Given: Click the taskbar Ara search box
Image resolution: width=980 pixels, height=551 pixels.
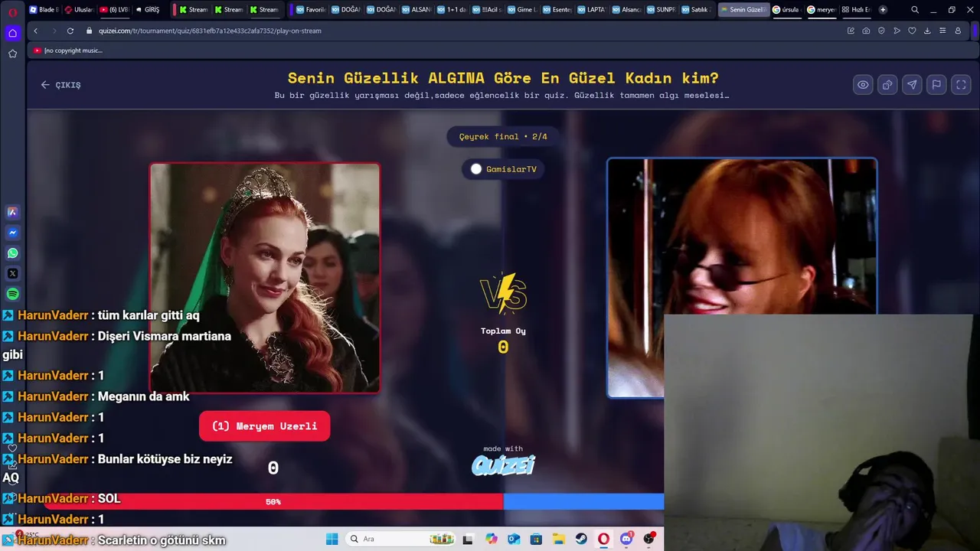Looking at the screenshot, I should pos(402,539).
